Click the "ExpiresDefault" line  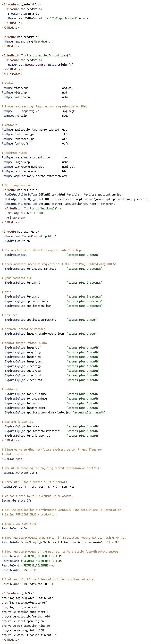(x=52, y=255)
